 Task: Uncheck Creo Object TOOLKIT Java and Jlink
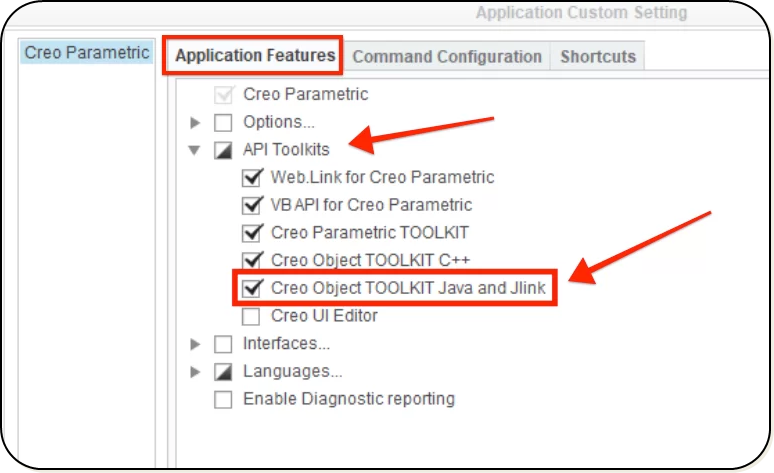click(x=251, y=288)
